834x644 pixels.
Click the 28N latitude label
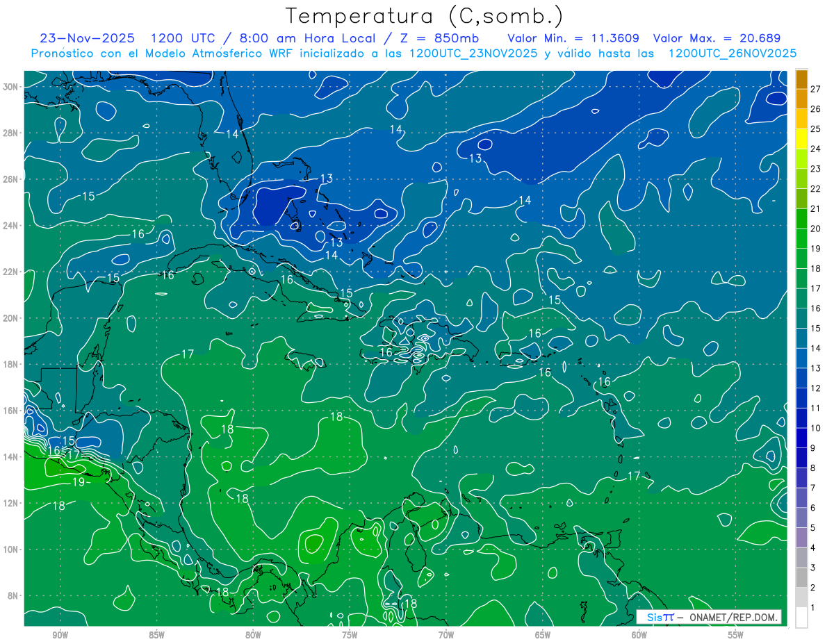[11, 133]
